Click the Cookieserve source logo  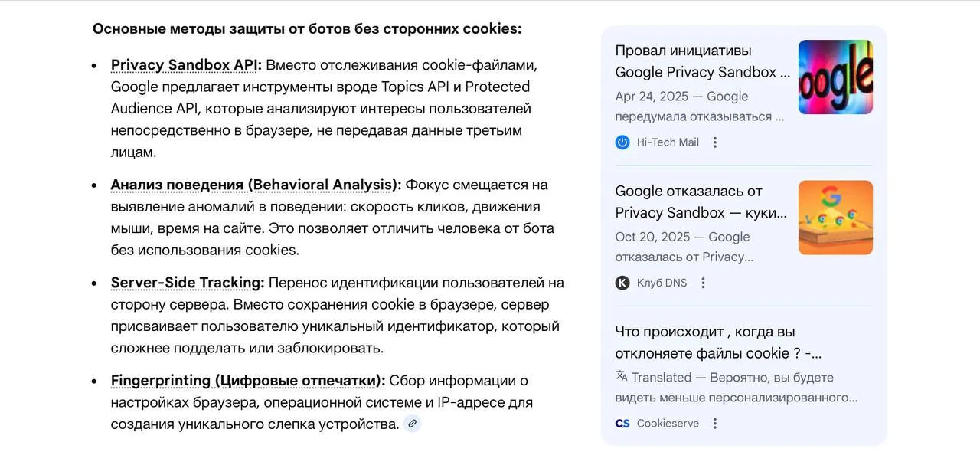pyautogui.click(x=622, y=424)
